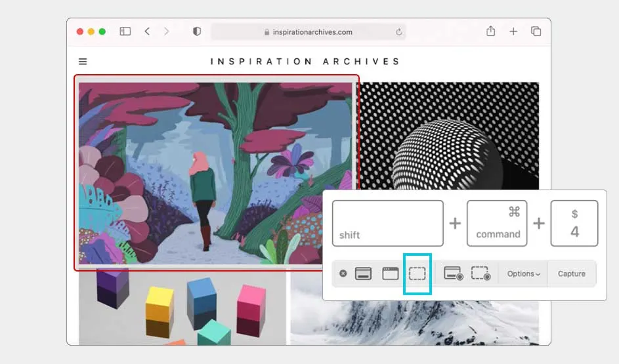Click the Capture button
619x364 pixels.
coord(572,273)
